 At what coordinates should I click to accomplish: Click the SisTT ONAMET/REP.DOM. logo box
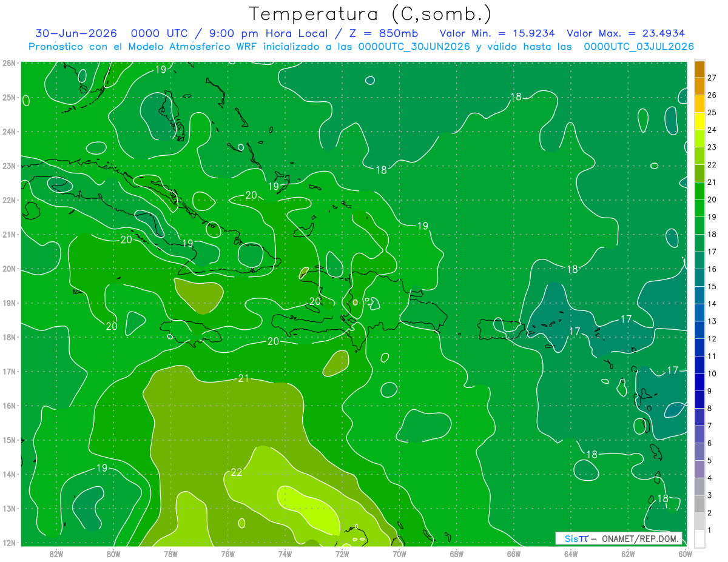[x=619, y=538]
